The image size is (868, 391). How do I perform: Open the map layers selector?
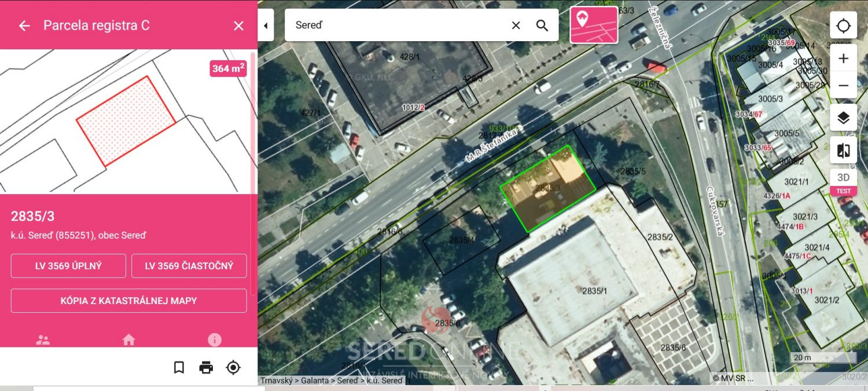843,118
